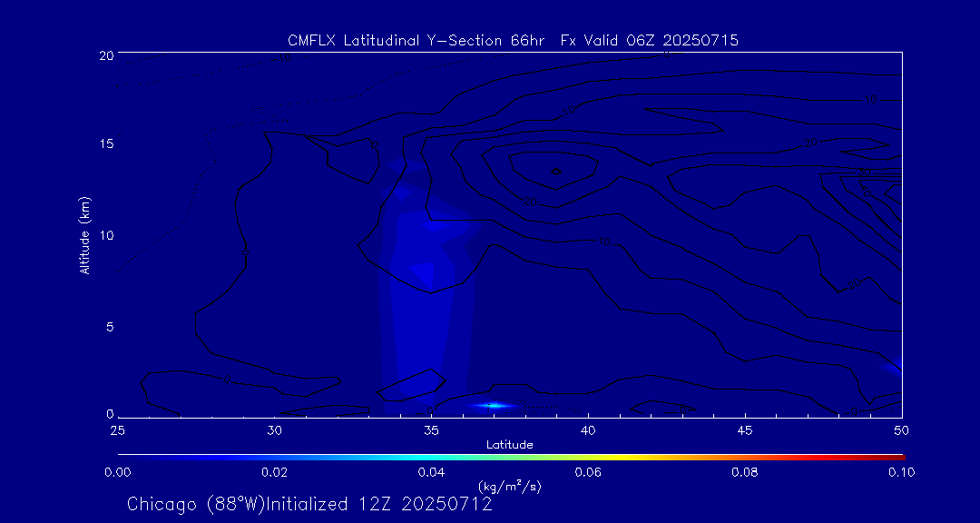Image resolution: width=980 pixels, height=523 pixels.
Task: Click the Latitude axis label
Action: pyautogui.click(x=510, y=446)
